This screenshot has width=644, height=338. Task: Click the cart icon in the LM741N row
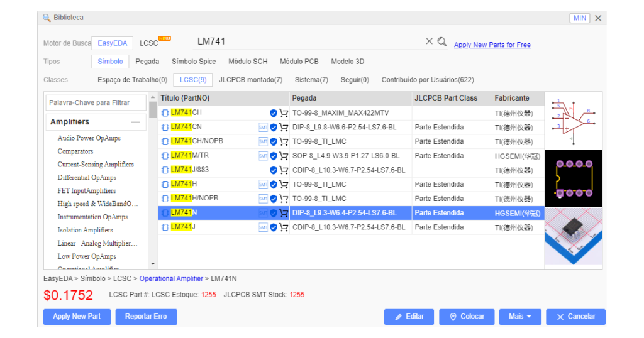[284, 213]
